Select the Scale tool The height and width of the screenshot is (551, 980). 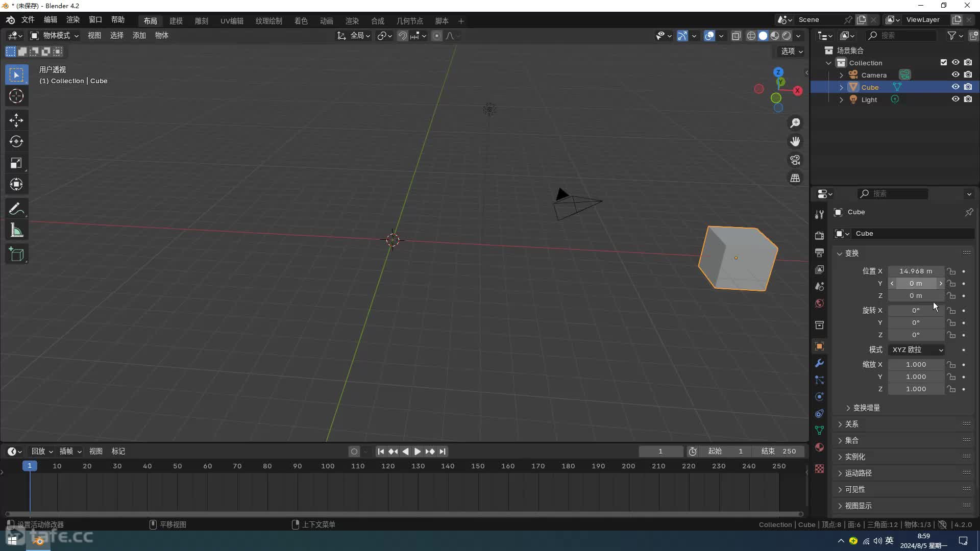coord(16,163)
